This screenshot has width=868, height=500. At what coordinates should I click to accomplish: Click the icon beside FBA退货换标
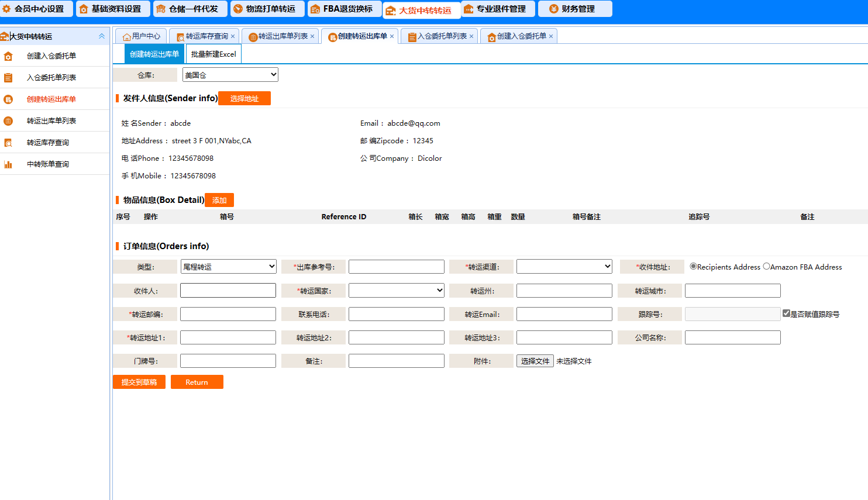tap(315, 9)
